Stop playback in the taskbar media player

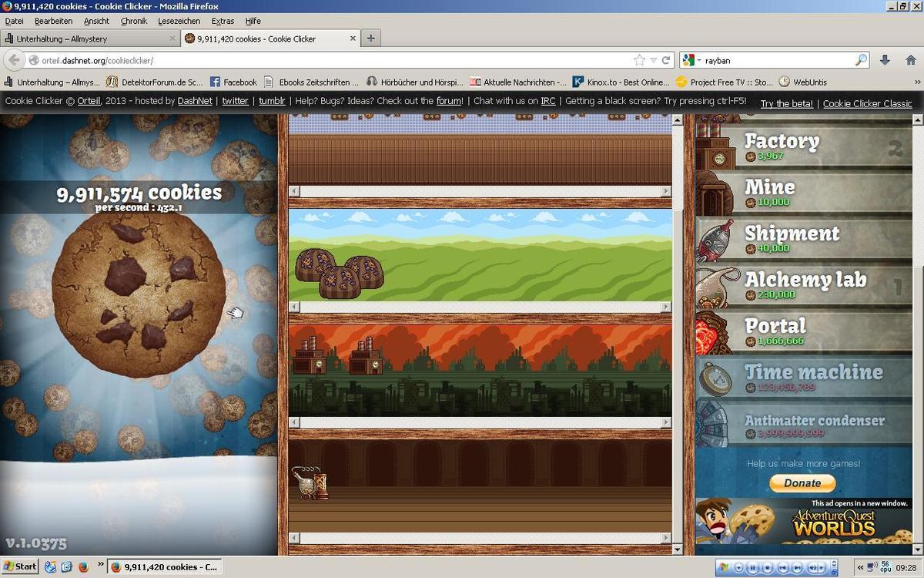pos(768,567)
